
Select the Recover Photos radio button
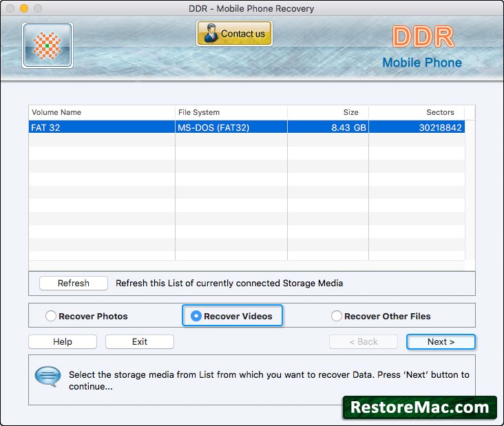click(51, 316)
